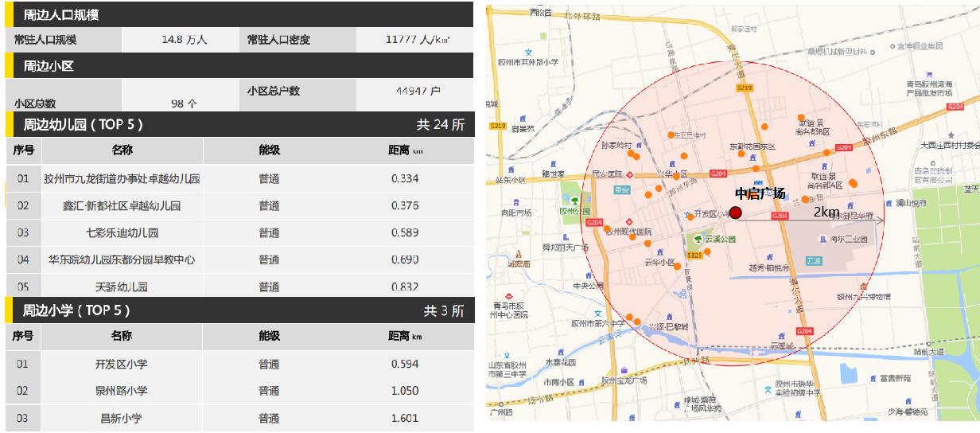Click the 常驻人口密度 label cell
This screenshot has height=433, width=980.
click(278, 40)
